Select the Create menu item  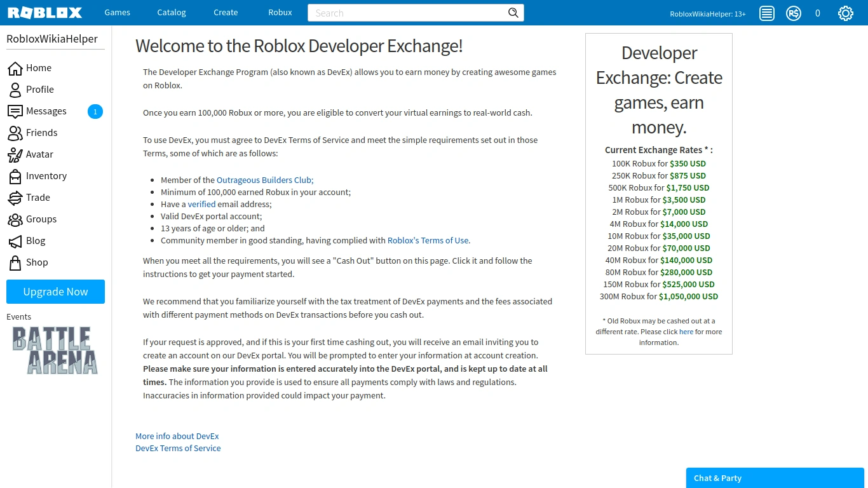point(226,13)
